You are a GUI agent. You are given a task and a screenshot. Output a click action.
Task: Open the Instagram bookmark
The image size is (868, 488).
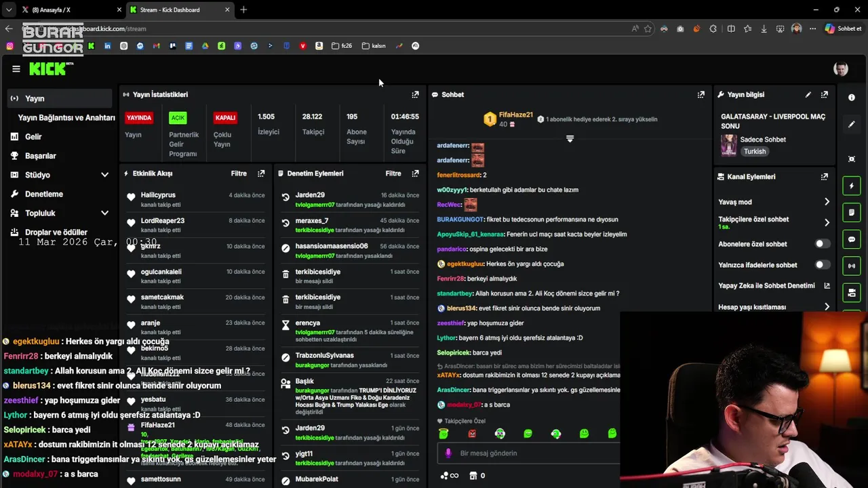(9, 46)
